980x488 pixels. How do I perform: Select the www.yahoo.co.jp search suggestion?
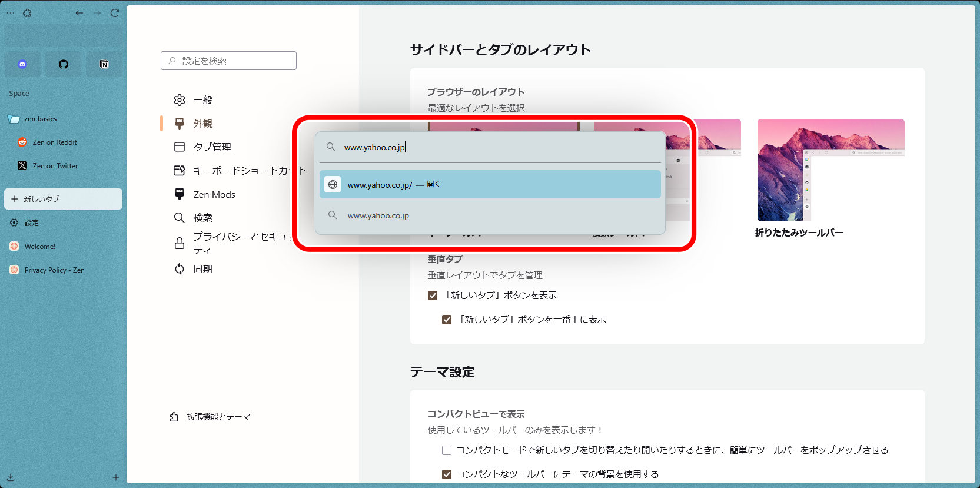pos(490,215)
